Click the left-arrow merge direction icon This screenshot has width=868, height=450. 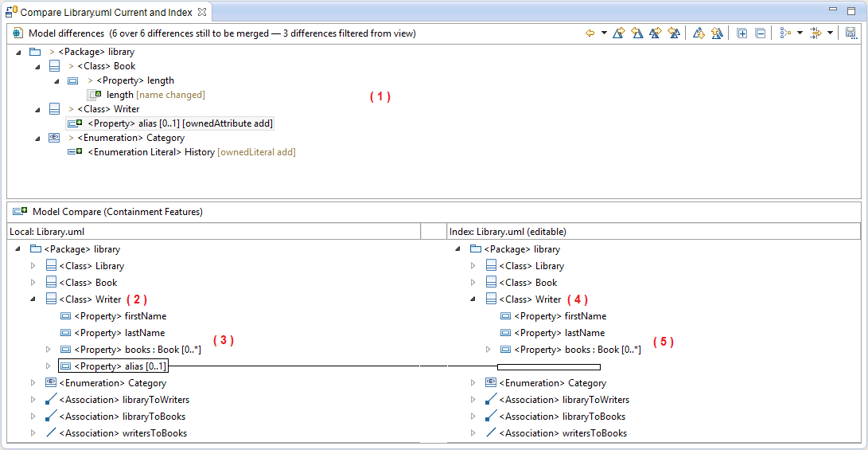point(590,33)
